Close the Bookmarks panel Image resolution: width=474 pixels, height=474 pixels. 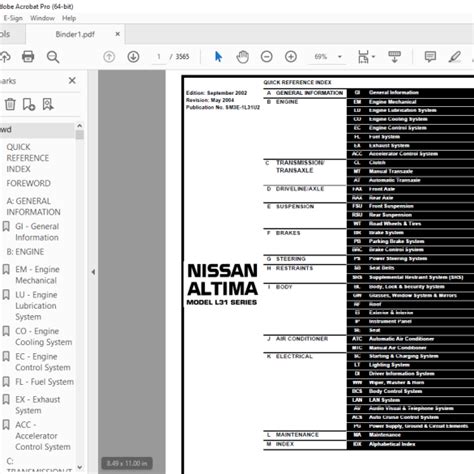[x=72, y=81]
